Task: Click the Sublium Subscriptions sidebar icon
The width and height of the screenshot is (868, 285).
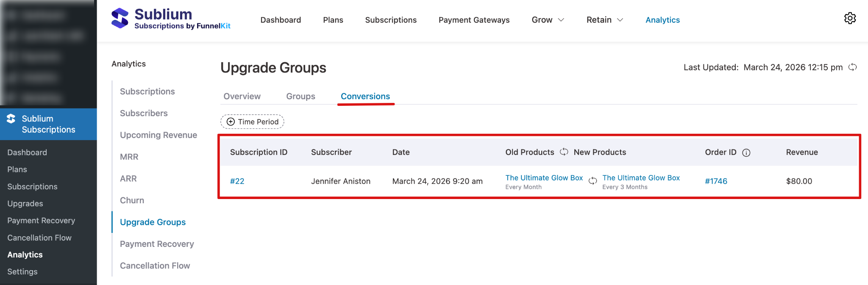Action: 11,119
